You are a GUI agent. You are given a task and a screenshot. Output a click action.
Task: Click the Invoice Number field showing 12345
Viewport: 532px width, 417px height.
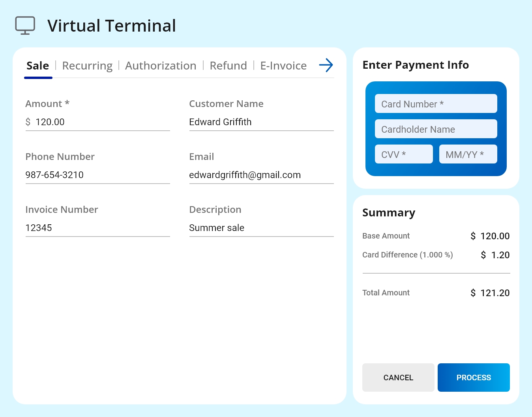point(97,228)
